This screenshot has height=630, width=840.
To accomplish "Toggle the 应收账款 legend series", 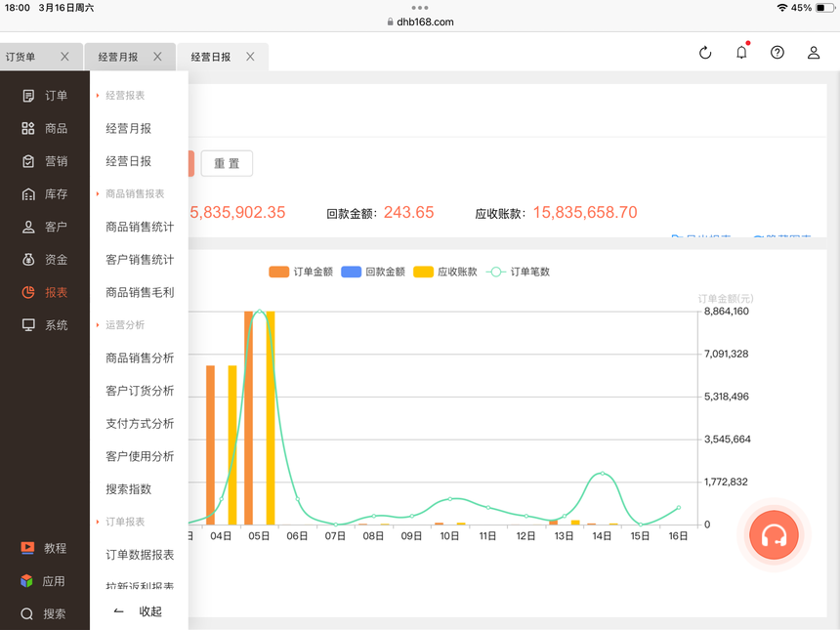I will (x=445, y=273).
